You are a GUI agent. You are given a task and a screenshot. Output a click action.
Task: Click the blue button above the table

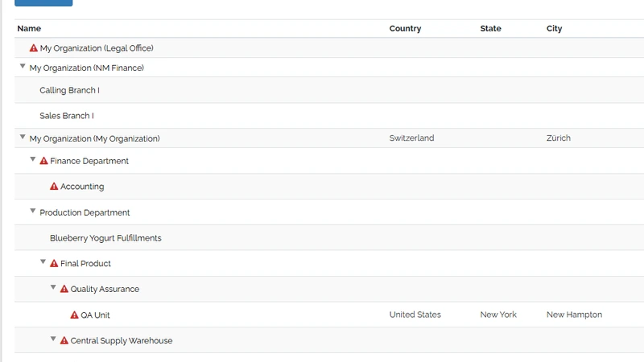[43, 3]
